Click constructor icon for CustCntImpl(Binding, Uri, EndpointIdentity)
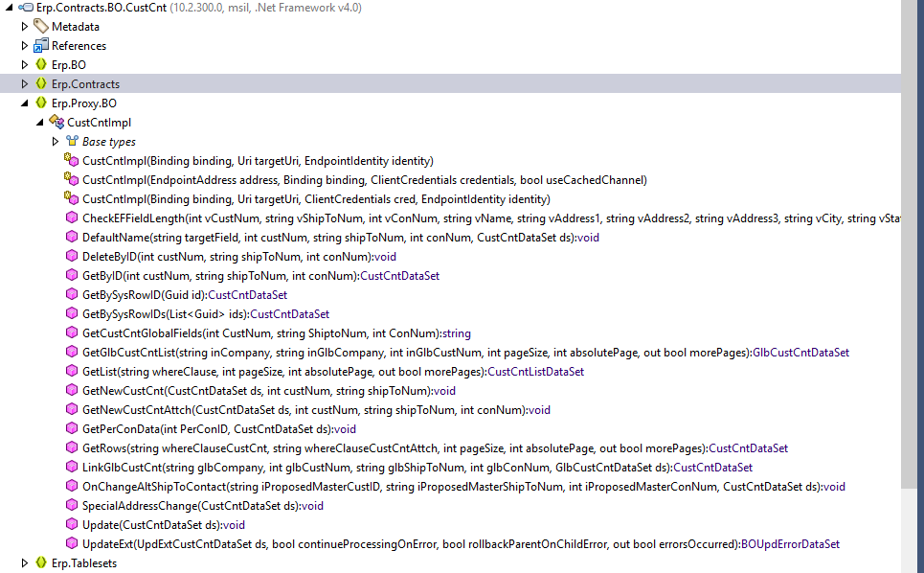This screenshot has width=924, height=573. pos(71,160)
